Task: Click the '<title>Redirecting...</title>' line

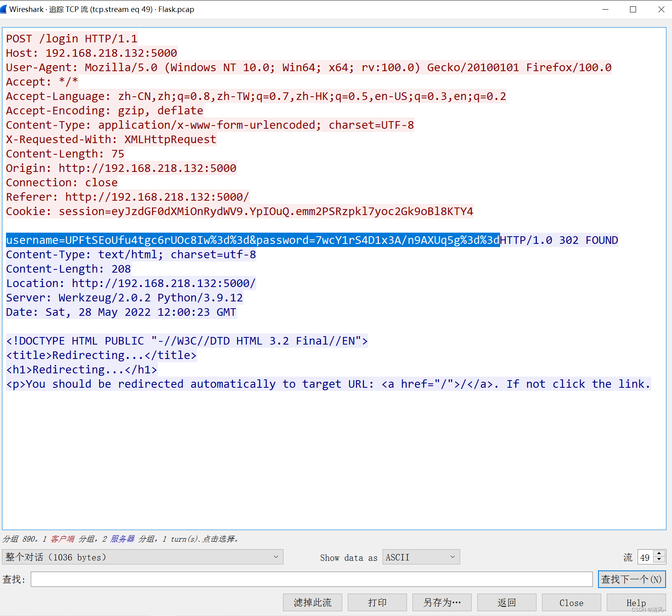Action: coord(101,355)
